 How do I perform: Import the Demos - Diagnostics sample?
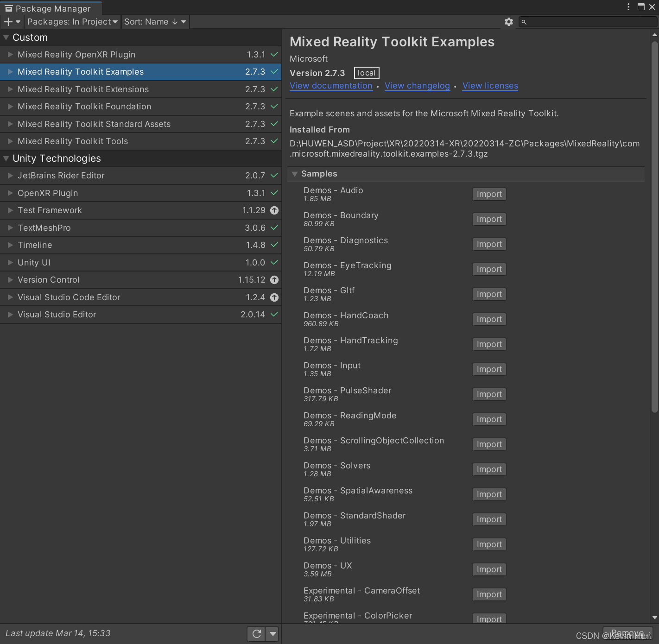click(489, 244)
